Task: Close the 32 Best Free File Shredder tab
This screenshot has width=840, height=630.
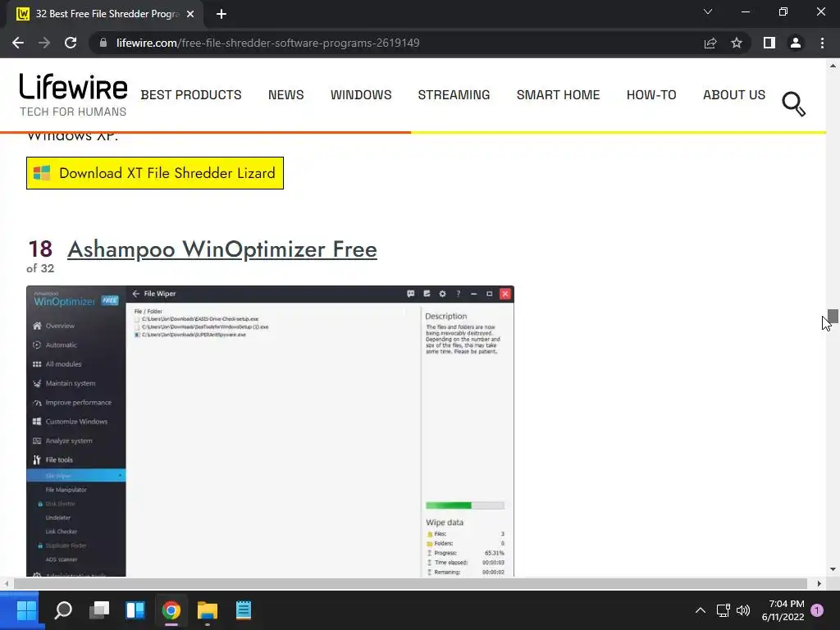Action: pyautogui.click(x=190, y=14)
